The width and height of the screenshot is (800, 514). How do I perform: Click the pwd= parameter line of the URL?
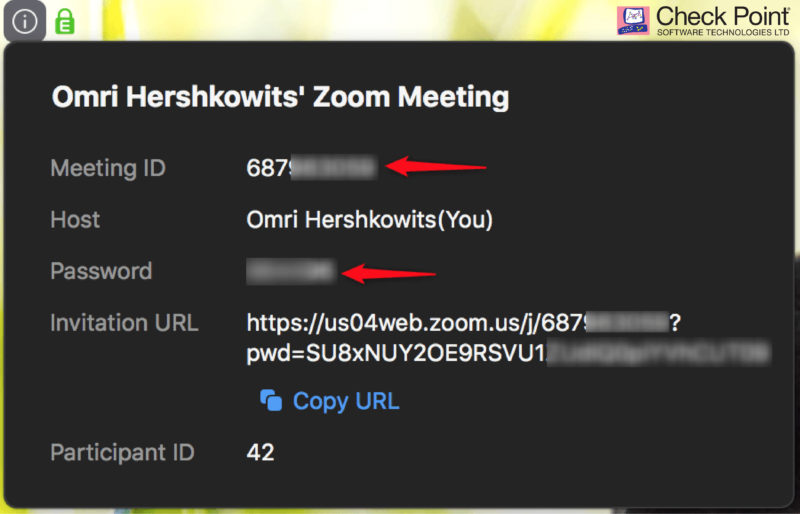508,354
